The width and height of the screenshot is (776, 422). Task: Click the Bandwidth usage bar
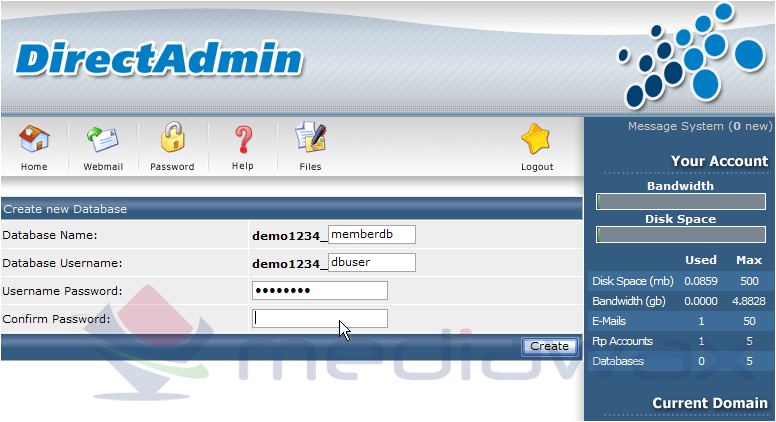pos(681,202)
